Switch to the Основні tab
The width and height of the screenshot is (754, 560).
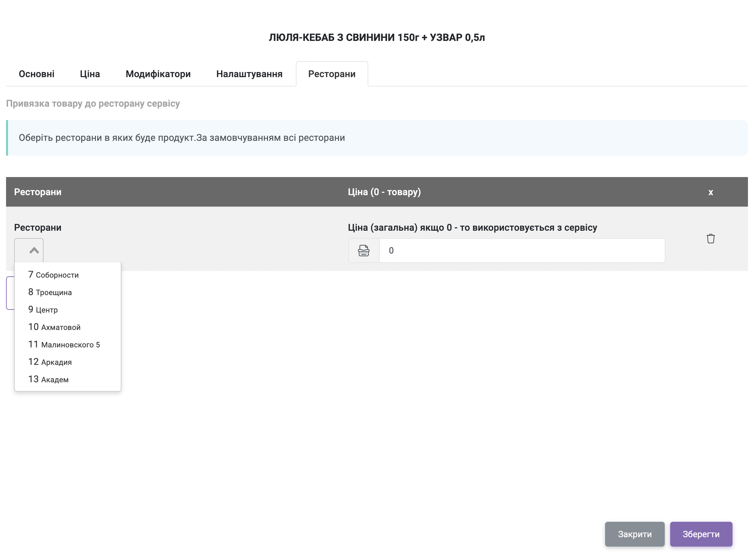click(36, 74)
